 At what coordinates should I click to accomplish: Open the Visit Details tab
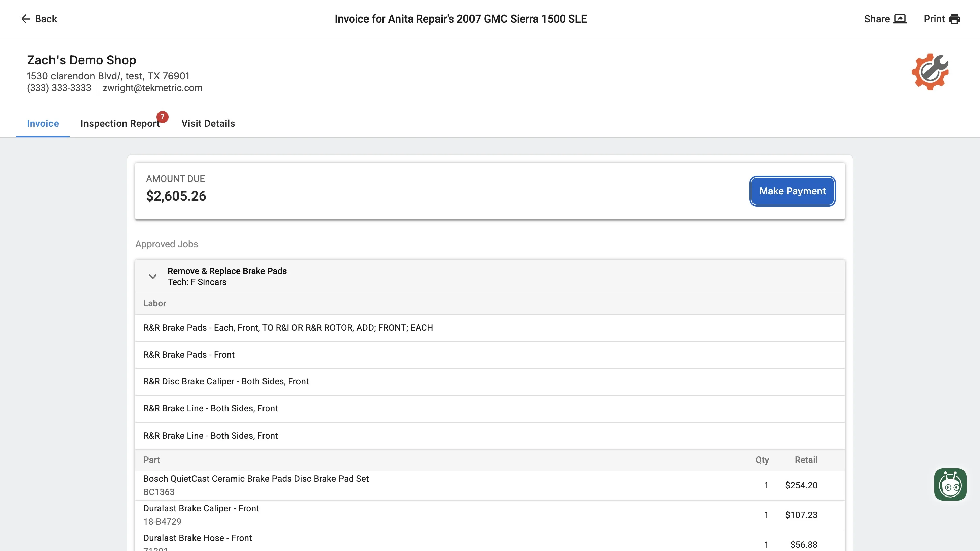tap(208, 123)
